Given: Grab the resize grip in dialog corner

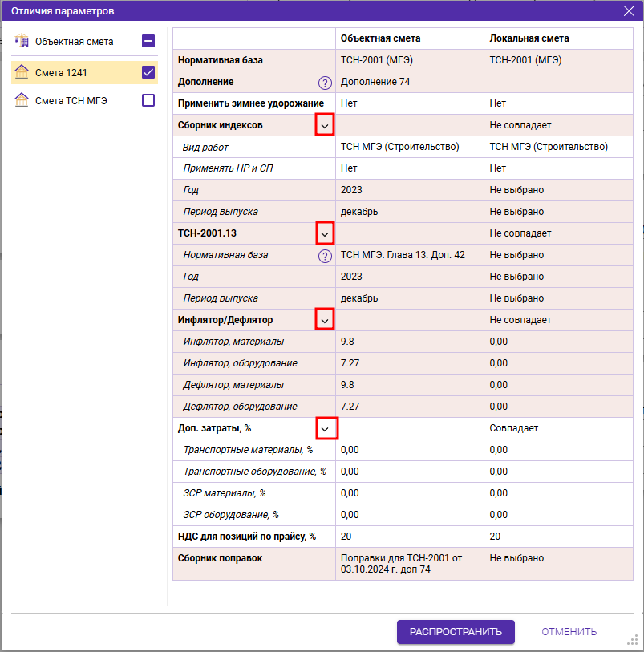Looking at the screenshot, I should pyautogui.click(x=632, y=640).
